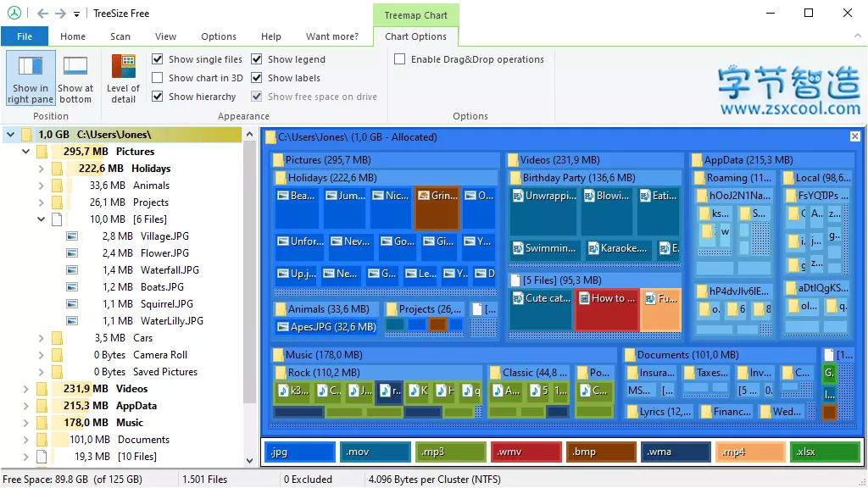Go forward with the right arrow

point(60,14)
